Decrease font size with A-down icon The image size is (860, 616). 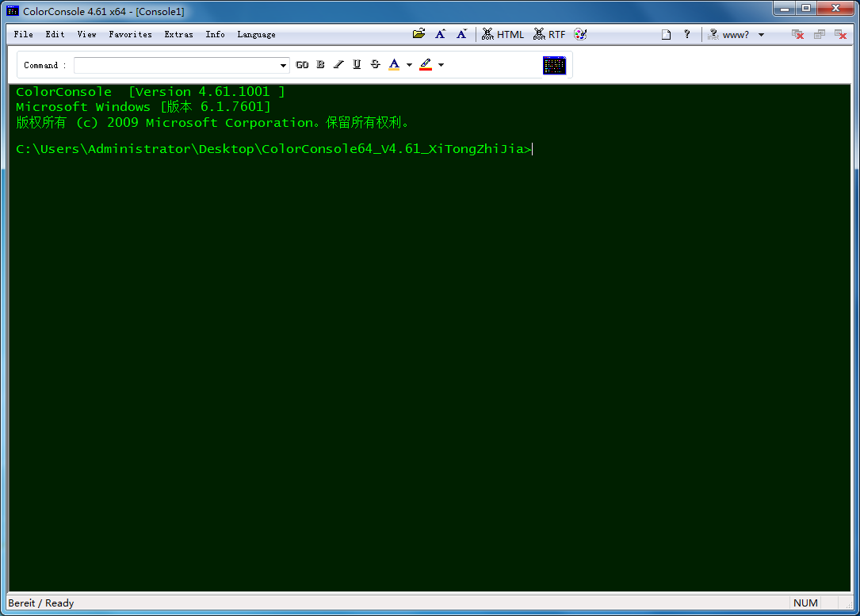pos(462,34)
